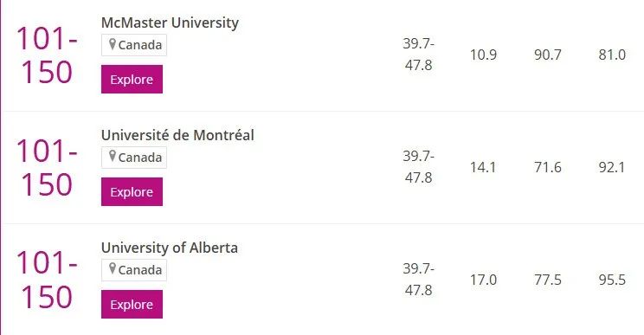Select the Canada tag under Université de Montréal
The height and width of the screenshot is (335, 644).
134,158
